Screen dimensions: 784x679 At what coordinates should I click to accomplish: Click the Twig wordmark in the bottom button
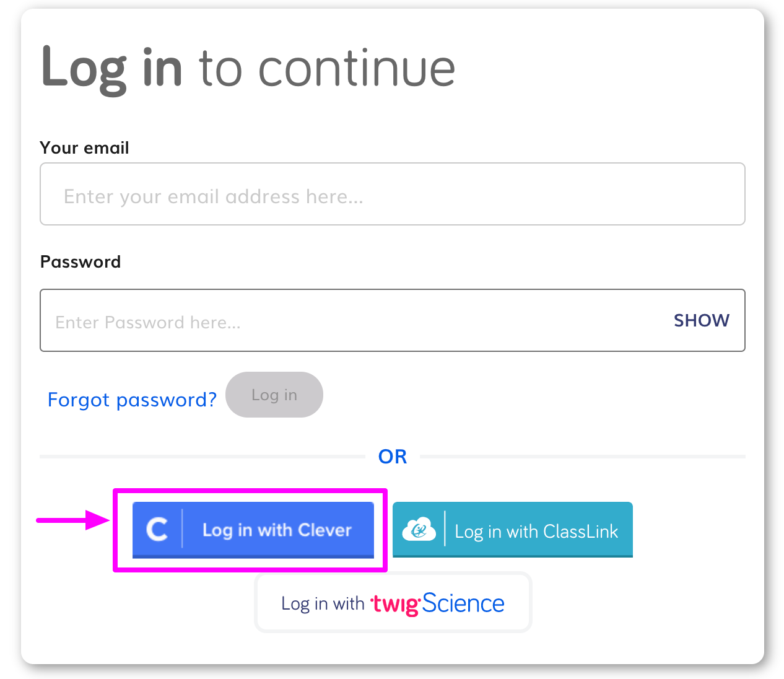(x=394, y=603)
